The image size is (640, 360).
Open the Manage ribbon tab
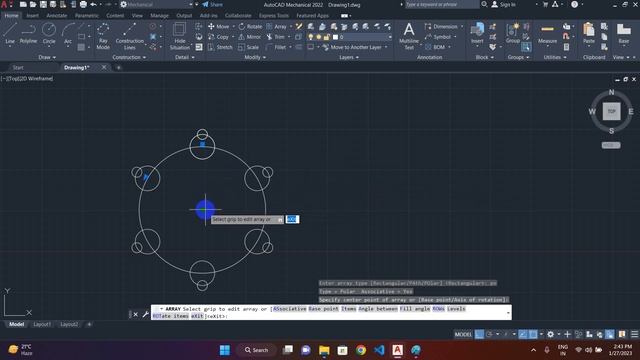pos(159,16)
